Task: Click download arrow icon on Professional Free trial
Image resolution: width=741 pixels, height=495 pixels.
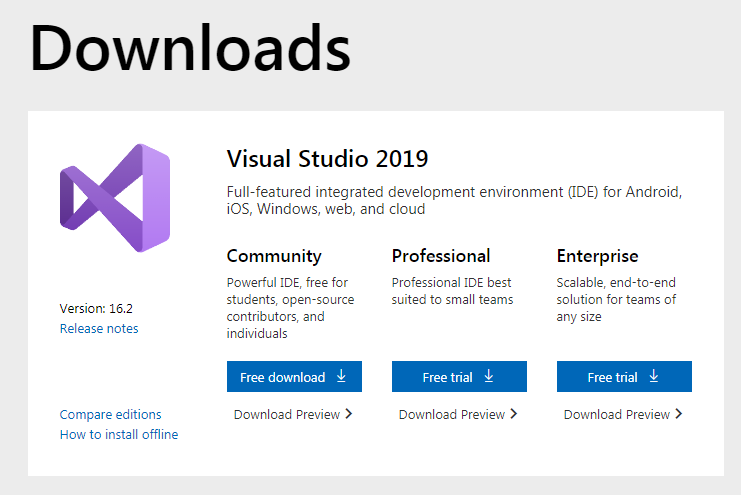Action: (489, 376)
